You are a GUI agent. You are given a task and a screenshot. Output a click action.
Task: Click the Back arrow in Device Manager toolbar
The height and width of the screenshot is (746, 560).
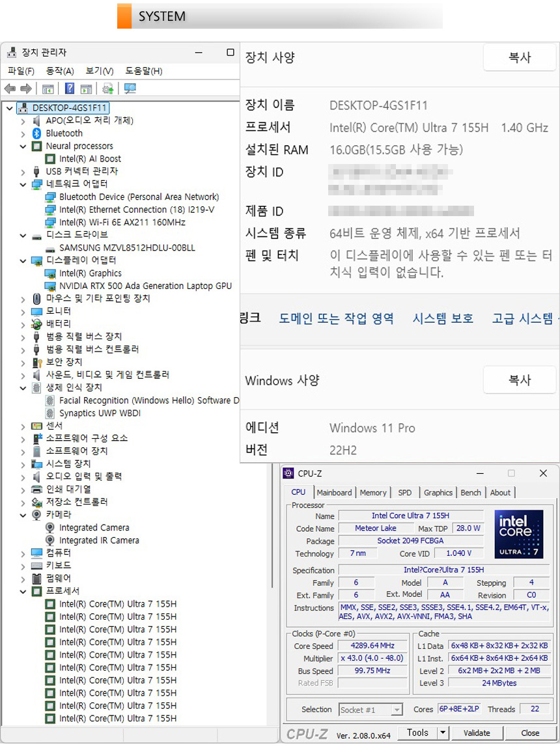point(10,89)
